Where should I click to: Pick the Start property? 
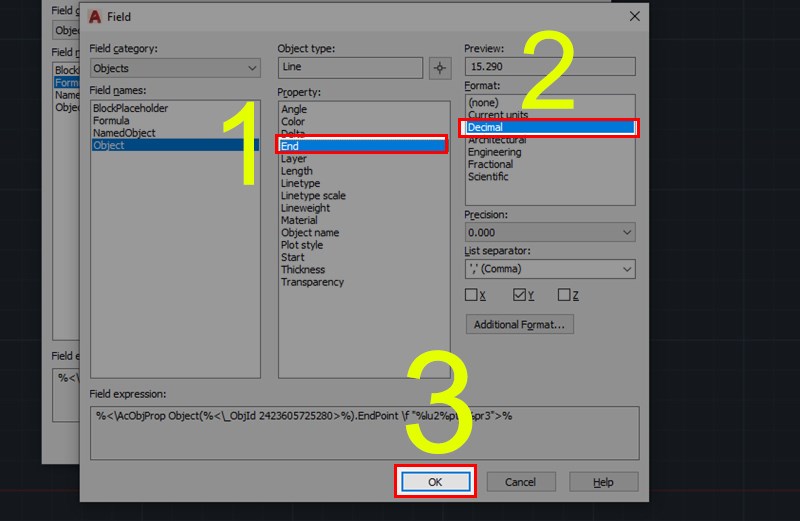click(292, 257)
